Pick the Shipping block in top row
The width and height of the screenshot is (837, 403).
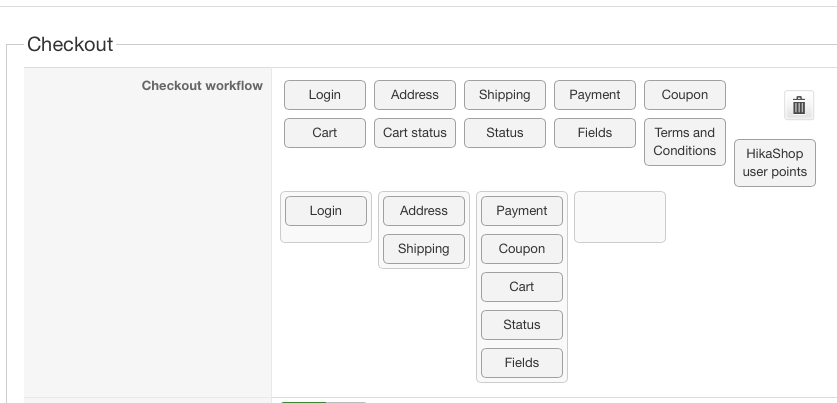505,95
